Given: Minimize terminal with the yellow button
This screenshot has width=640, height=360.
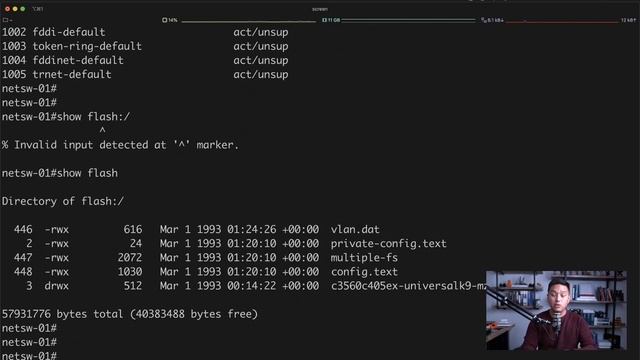Looking at the screenshot, I should click(15, 9).
